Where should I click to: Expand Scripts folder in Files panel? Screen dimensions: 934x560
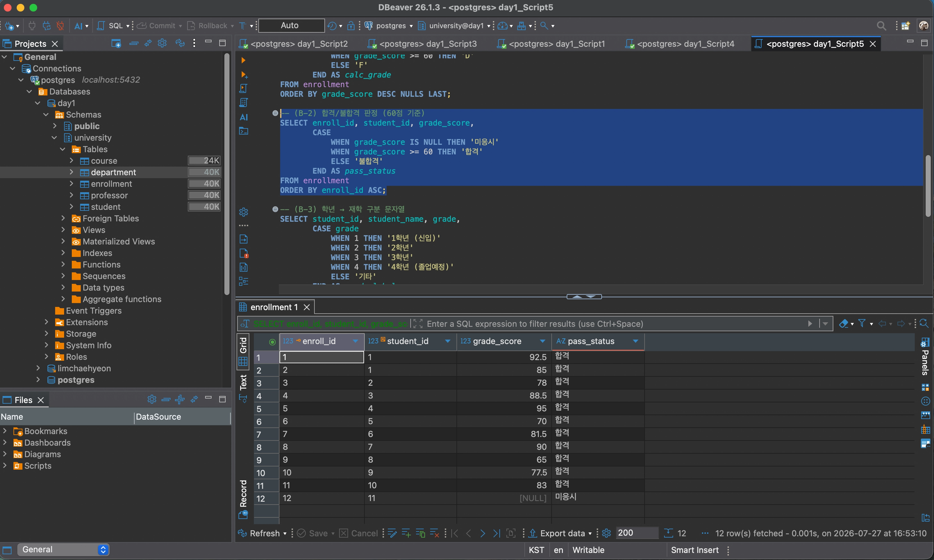4,466
